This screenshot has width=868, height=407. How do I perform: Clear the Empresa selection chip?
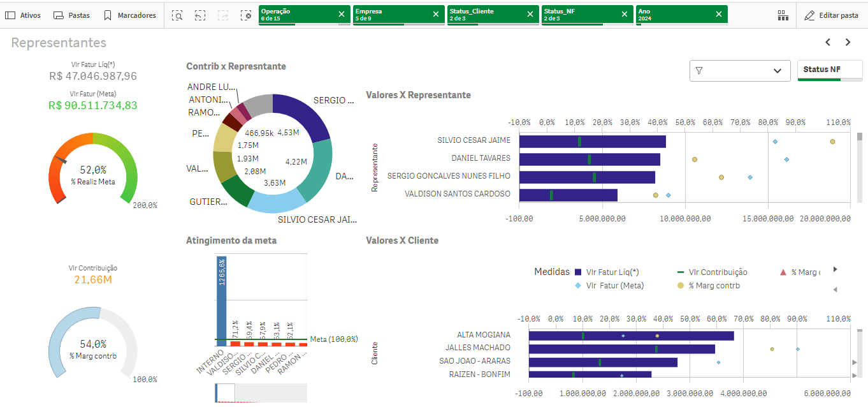(436, 14)
